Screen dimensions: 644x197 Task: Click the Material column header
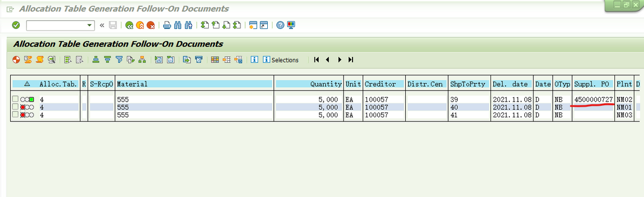click(195, 84)
